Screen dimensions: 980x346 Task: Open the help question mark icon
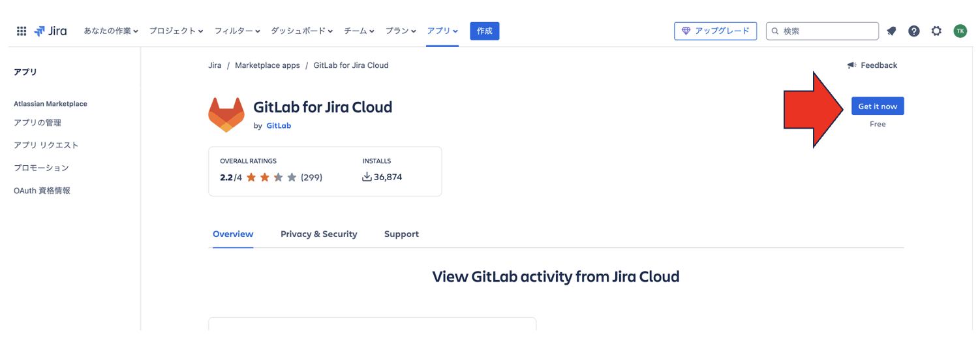(913, 31)
